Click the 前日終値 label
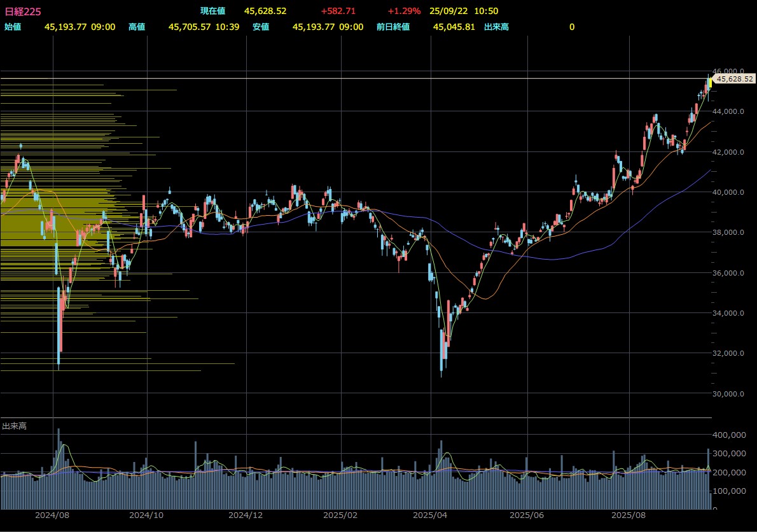757x532 pixels. click(x=393, y=27)
